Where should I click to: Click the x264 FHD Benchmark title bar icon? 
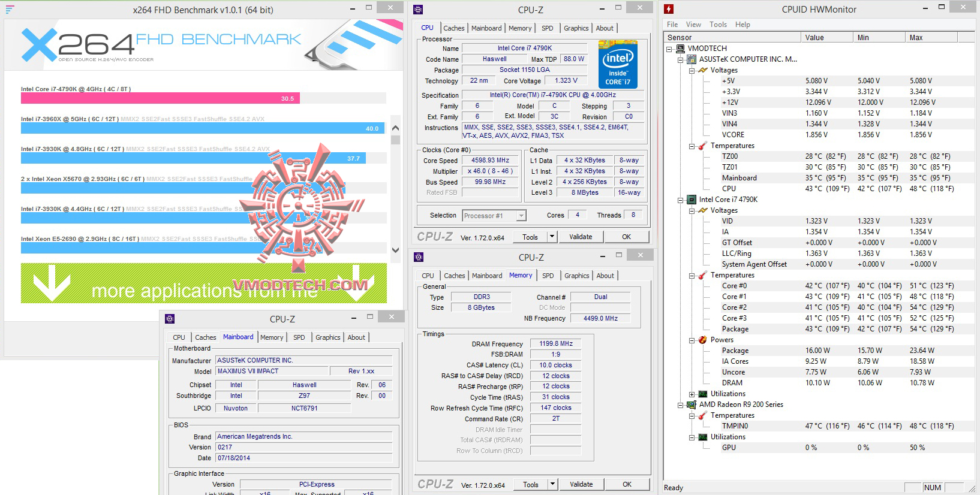tap(10, 10)
